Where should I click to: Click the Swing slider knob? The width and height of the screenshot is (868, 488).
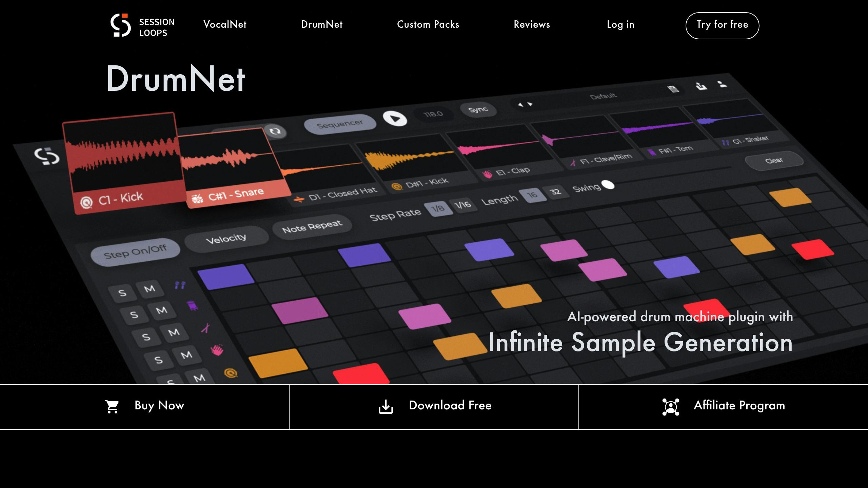pyautogui.click(x=608, y=185)
